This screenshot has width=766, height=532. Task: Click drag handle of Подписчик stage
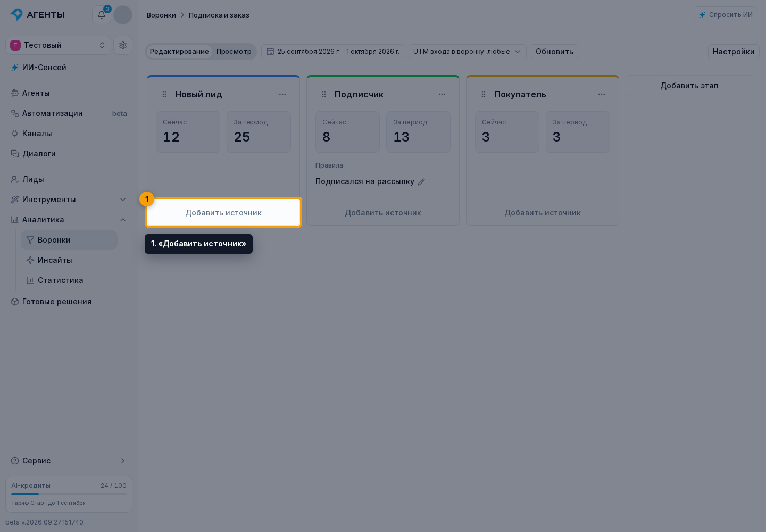[324, 94]
